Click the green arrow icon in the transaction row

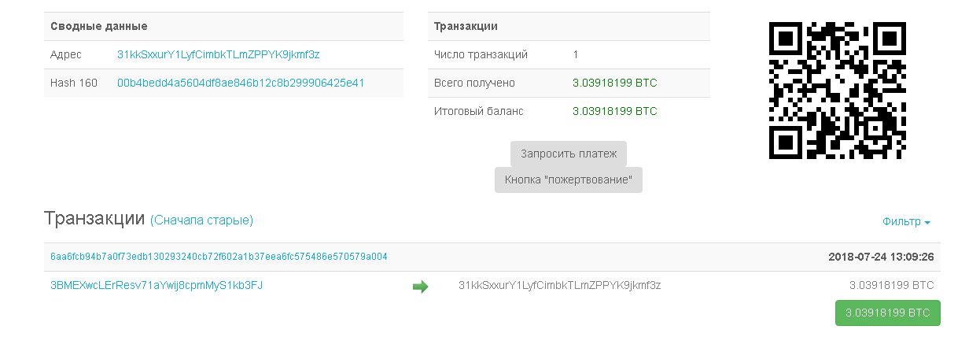coord(420,287)
